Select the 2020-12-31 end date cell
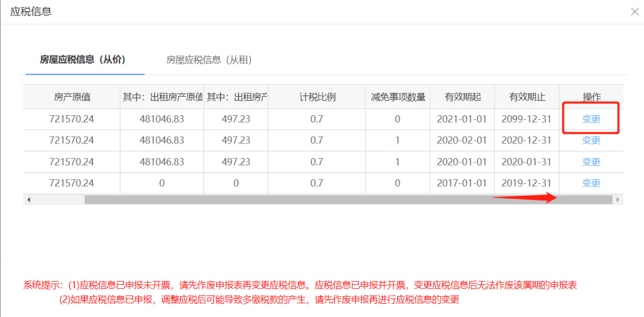 click(527, 140)
